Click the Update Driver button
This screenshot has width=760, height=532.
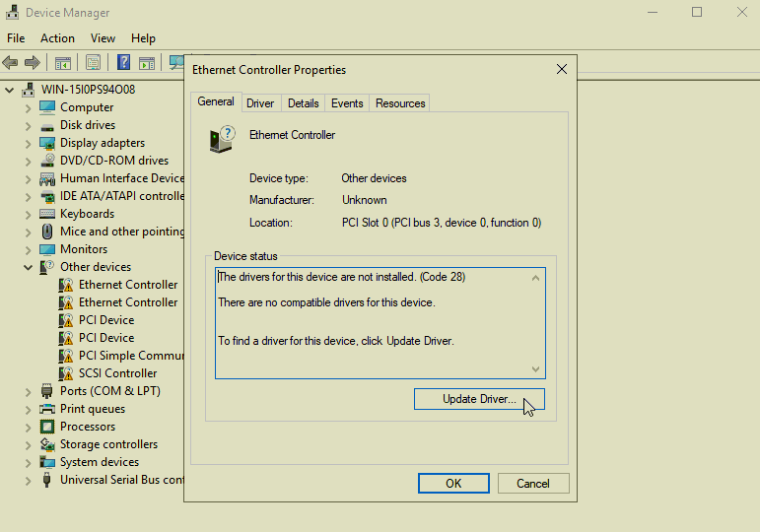(479, 399)
